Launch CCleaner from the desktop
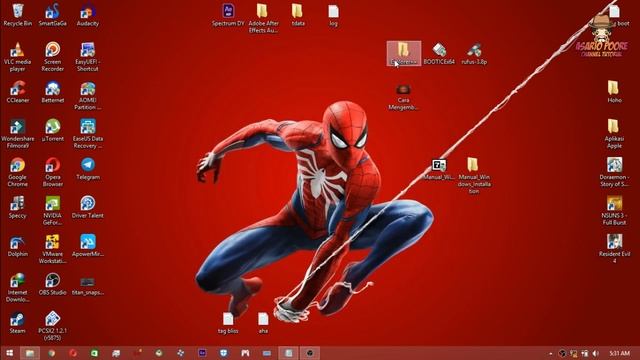This screenshot has width=640, height=360. pyautogui.click(x=18, y=92)
